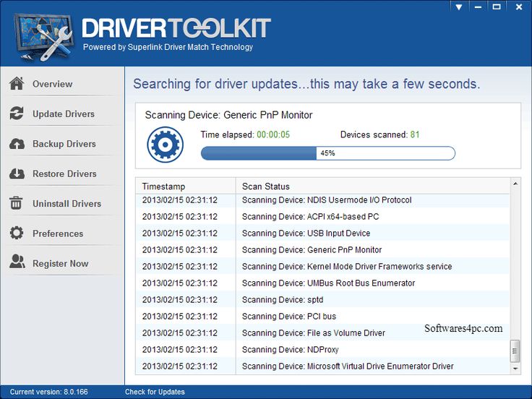Click the spinning gear scan icon
The height and width of the screenshot is (399, 532).
click(166, 145)
